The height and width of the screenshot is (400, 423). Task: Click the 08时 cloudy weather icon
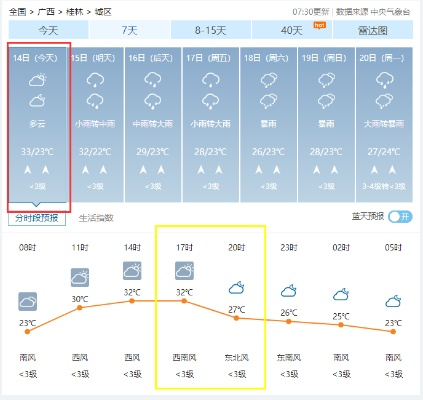27,302
